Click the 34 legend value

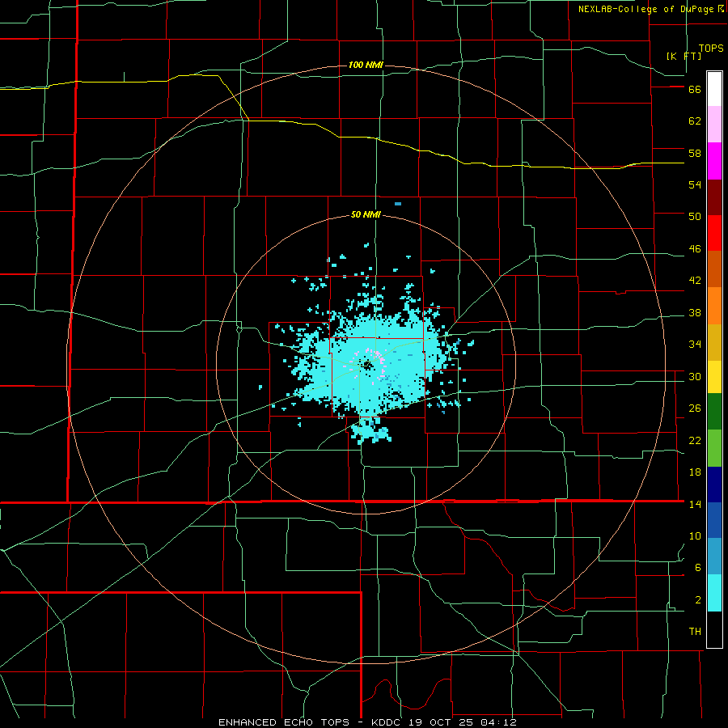tap(695, 345)
